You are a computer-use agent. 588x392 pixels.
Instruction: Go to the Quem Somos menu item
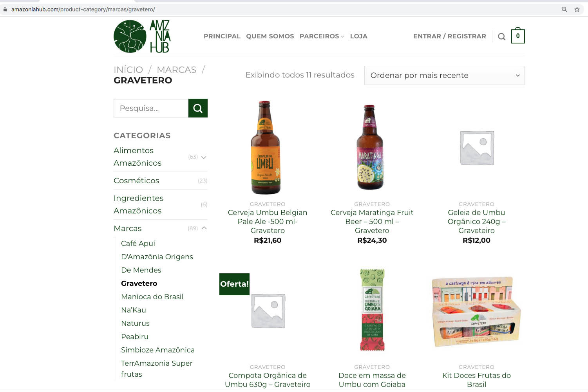tap(270, 36)
